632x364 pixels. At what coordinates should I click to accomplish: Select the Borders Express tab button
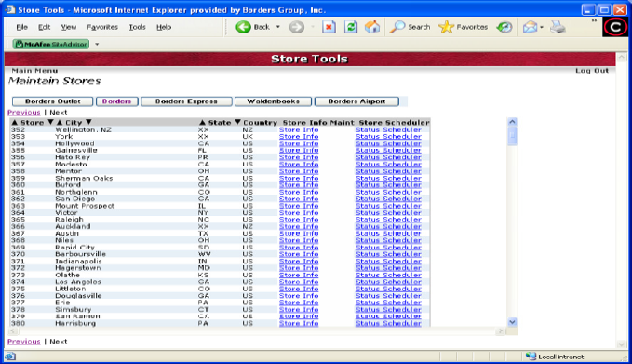pos(186,101)
